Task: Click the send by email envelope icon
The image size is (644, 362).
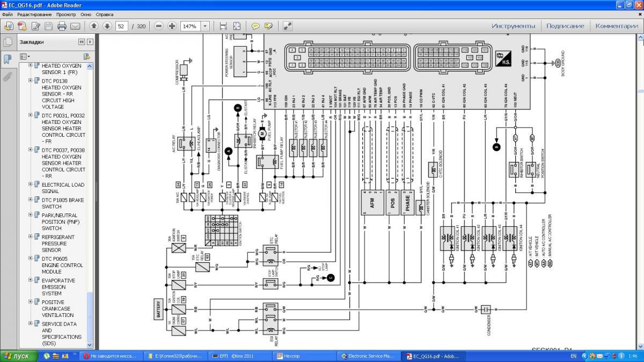Action: click(75, 26)
